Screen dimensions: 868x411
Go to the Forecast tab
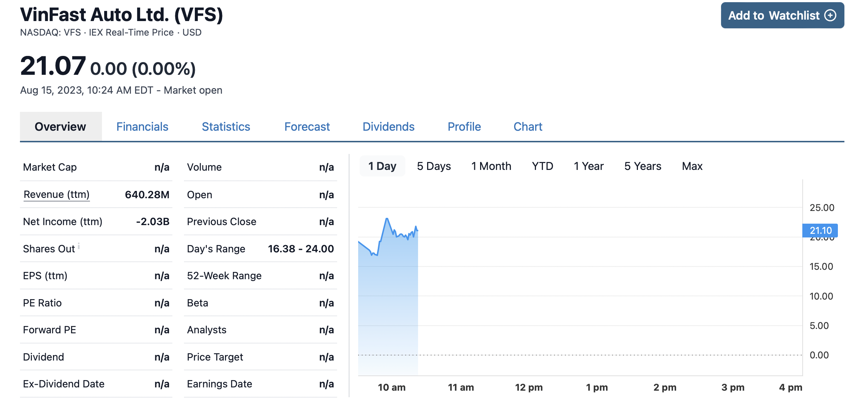click(x=307, y=127)
